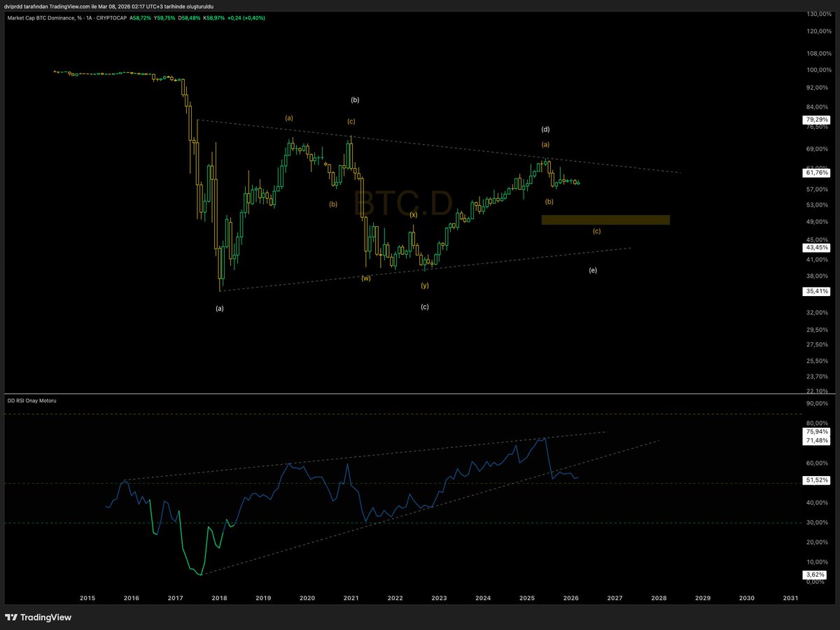Click the (e) wave annotation label
Viewport: 840px width, 630px height.
click(x=593, y=269)
